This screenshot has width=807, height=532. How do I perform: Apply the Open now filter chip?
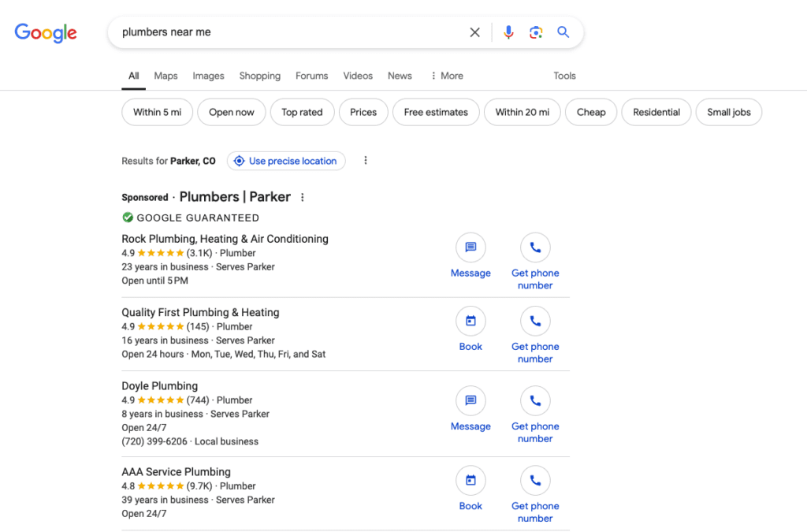(x=232, y=112)
